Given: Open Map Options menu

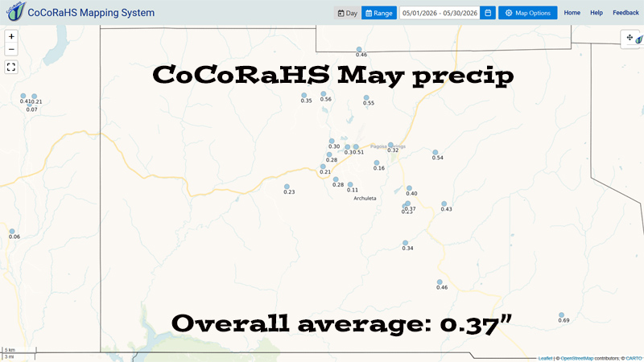Looking at the screenshot, I should pyautogui.click(x=528, y=13).
